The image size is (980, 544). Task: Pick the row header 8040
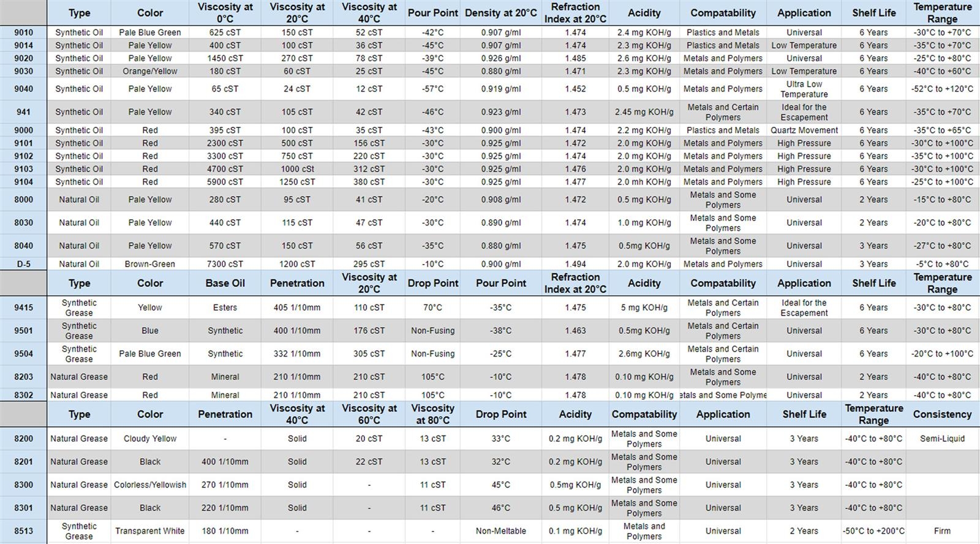pyautogui.click(x=23, y=246)
